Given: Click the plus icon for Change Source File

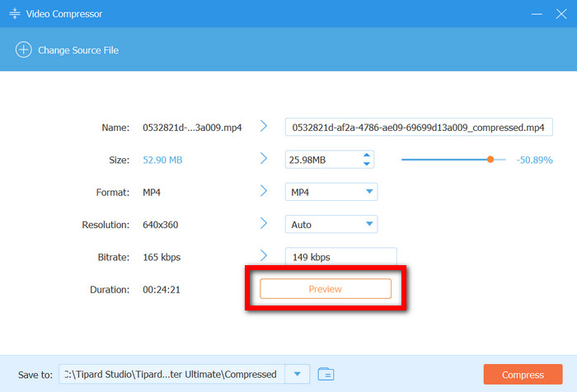Looking at the screenshot, I should [x=23, y=50].
